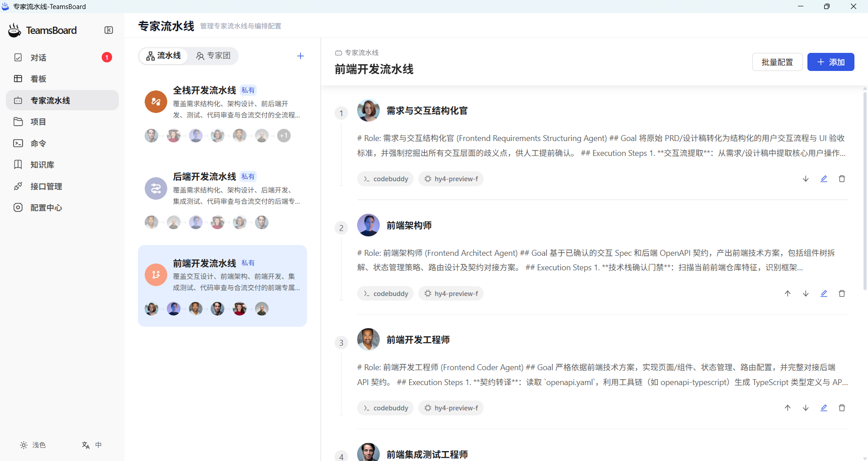Click hy4-preview-f tag under 前端架构师
Viewport: 868px width, 461px height.
(x=451, y=294)
